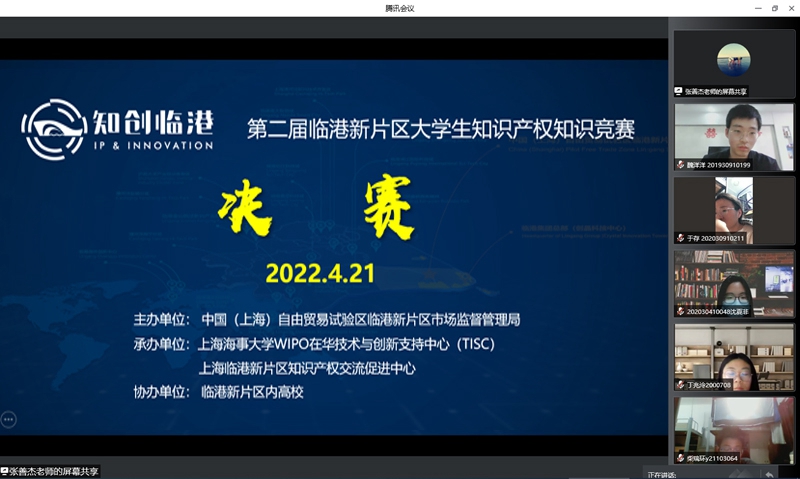The image size is (800, 479).
Task: Click the 张善杰老师的屏幕共享 label at bottom-left
Action: (54, 471)
